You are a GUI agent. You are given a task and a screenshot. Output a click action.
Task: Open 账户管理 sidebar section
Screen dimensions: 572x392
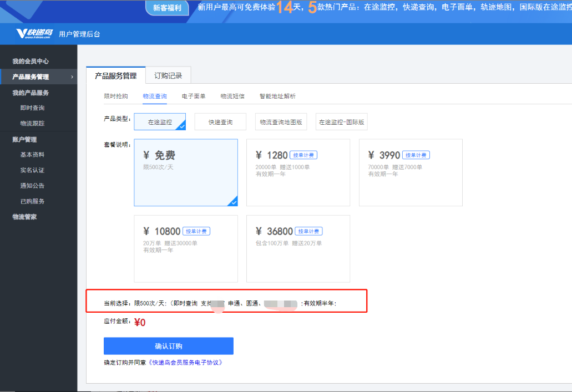(24, 139)
